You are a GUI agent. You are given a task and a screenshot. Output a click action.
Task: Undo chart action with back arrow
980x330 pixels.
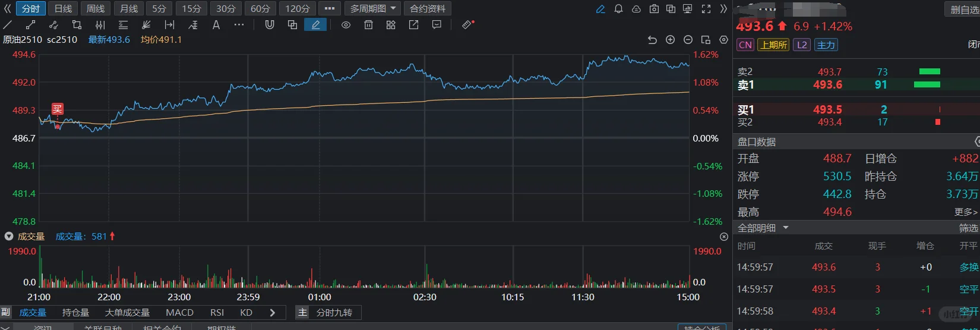652,40
